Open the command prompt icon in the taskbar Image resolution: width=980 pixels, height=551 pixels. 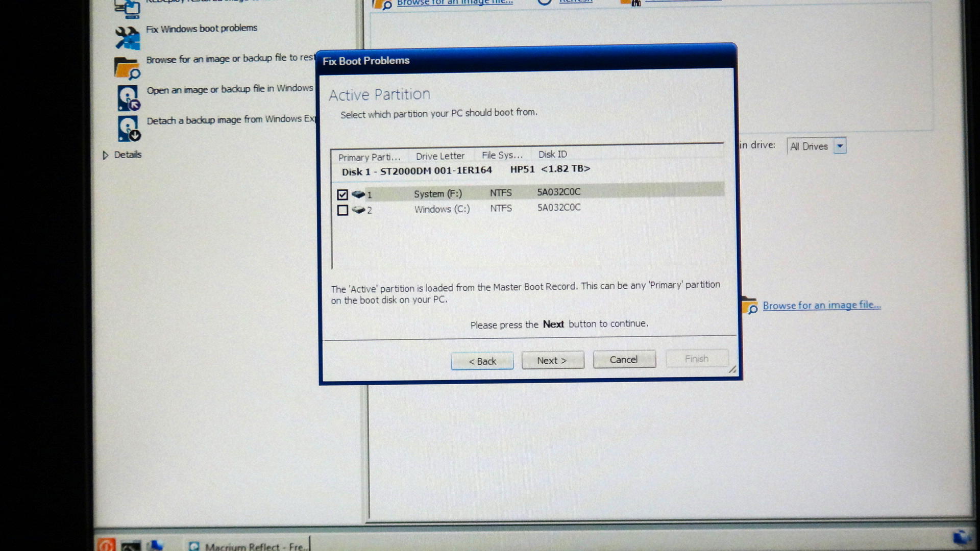point(131,546)
